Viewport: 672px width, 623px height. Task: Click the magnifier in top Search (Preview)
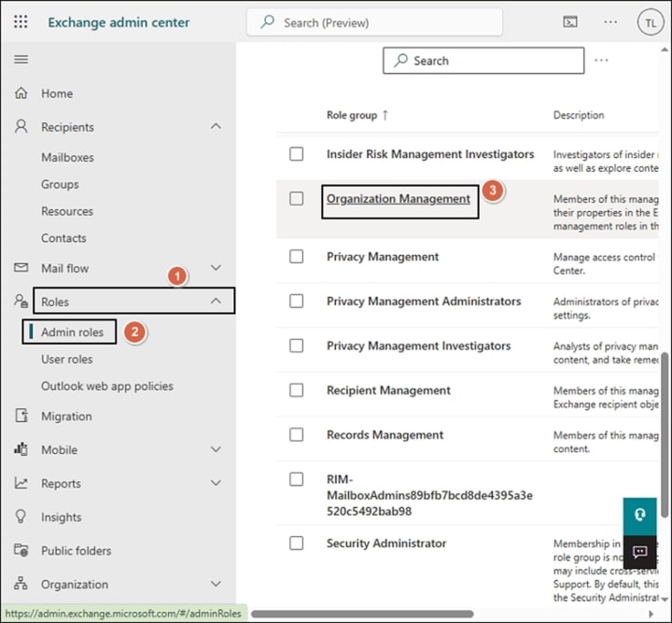tap(268, 21)
